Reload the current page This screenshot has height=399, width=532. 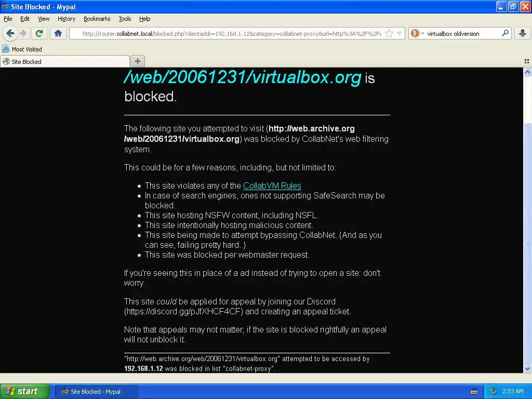tap(39, 33)
